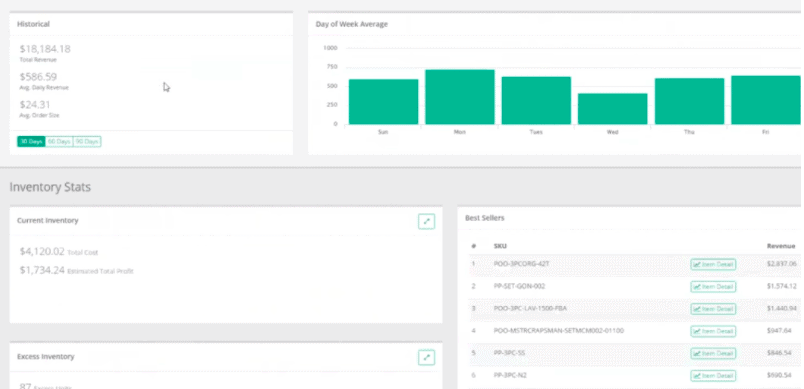
Task: Open Item Detail for PP-3PC-SS
Action: (713, 353)
